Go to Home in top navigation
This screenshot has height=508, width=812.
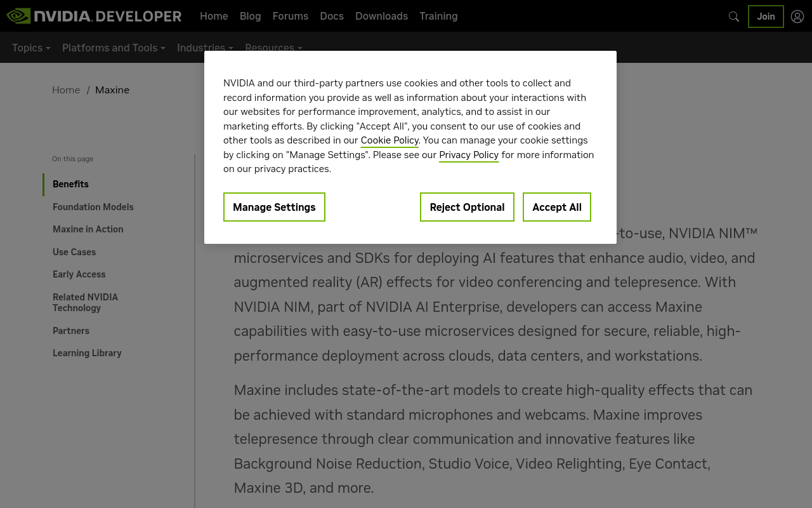(214, 16)
